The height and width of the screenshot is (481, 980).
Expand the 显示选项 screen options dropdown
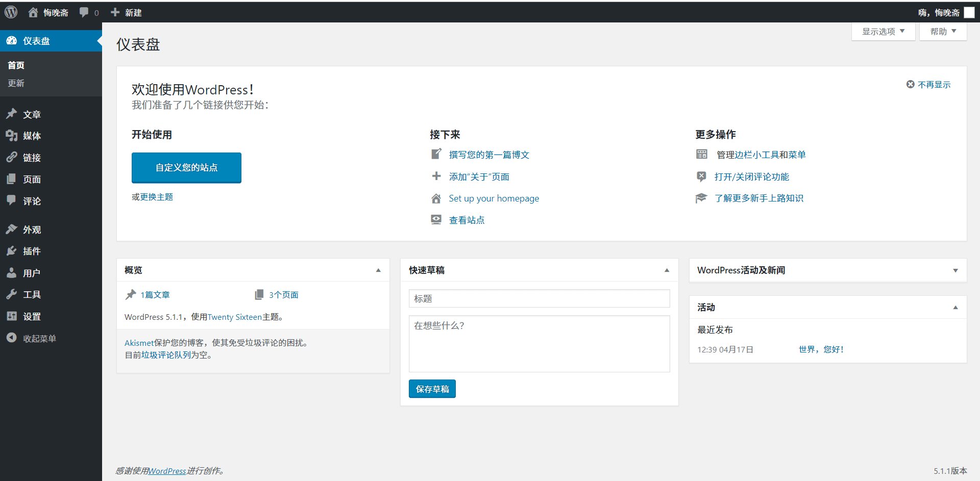pos(884,32)
